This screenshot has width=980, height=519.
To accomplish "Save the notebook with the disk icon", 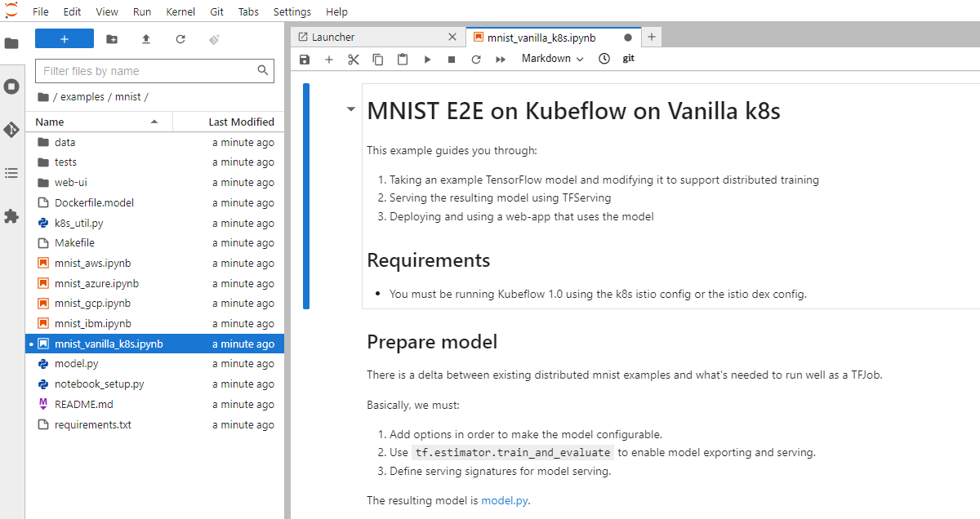I will coord(305,60).
